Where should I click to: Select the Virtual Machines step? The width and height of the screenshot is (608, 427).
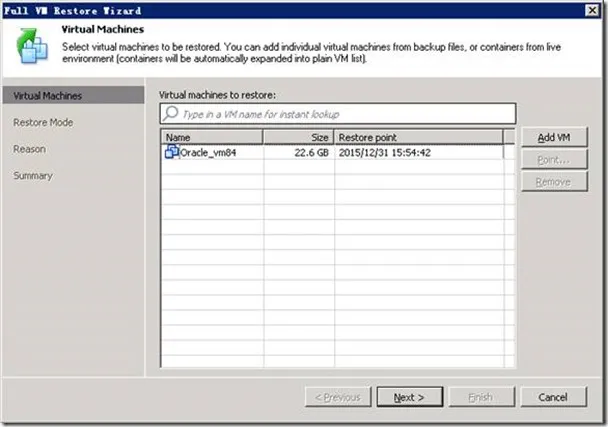[x=73, y=95]
